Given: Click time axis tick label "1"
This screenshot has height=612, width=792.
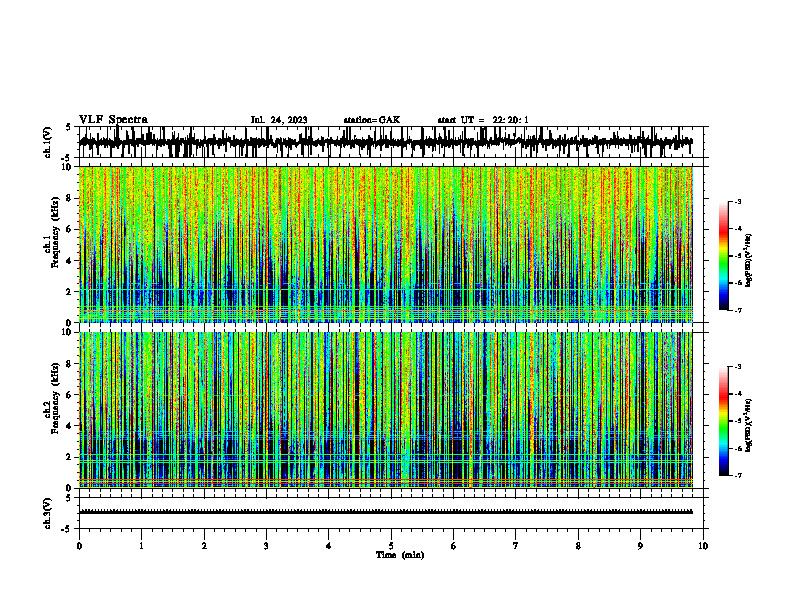Looking at the screenshot, I should (142, 546).
